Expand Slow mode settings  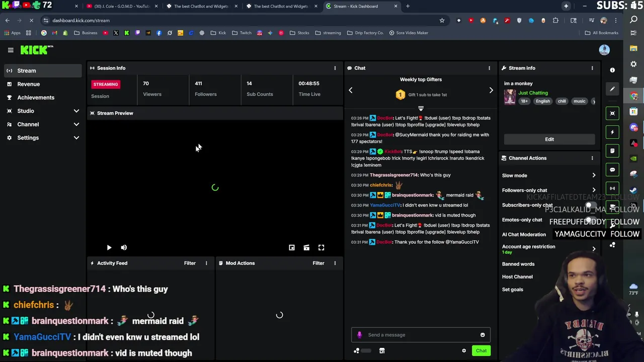(x=594, y=175)
